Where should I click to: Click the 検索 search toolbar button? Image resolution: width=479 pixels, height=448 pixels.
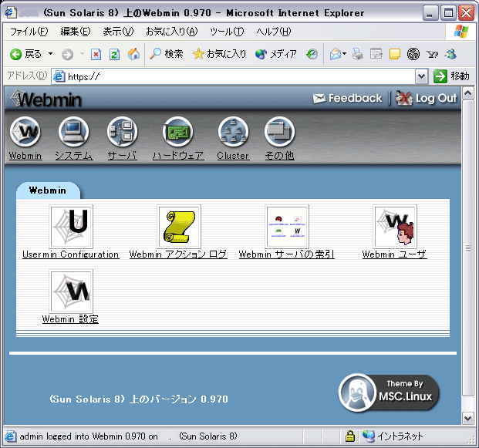pos(167,54)
